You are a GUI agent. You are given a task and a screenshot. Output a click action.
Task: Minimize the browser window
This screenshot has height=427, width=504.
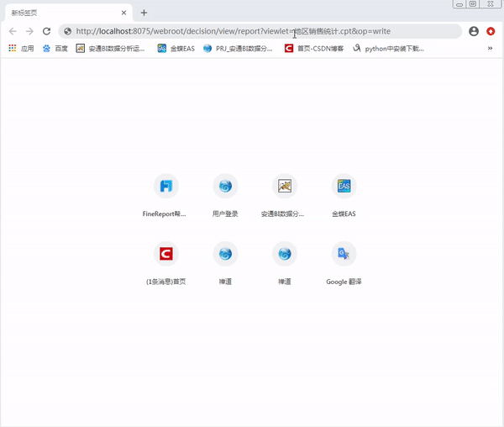pyautogui.click(x=459, y=4)
